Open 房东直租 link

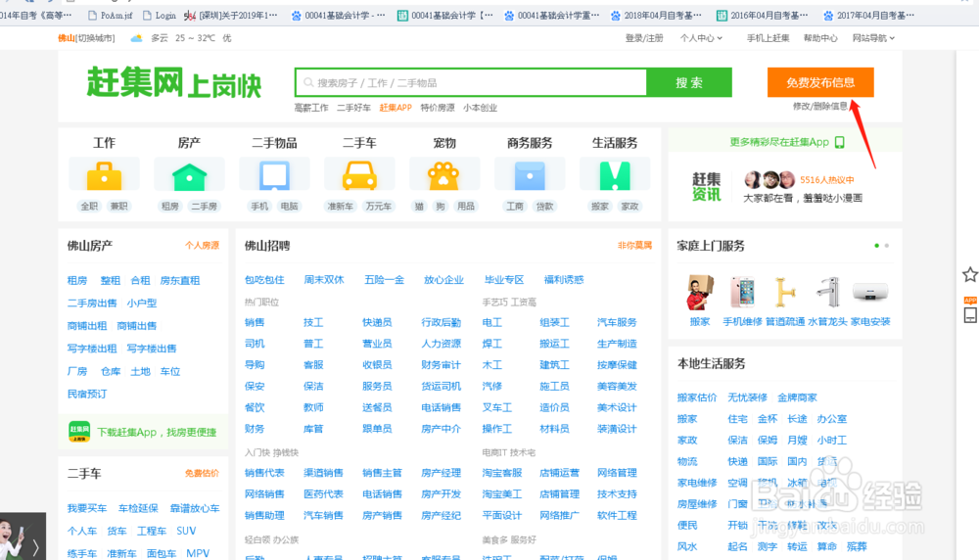coord(180,280)
